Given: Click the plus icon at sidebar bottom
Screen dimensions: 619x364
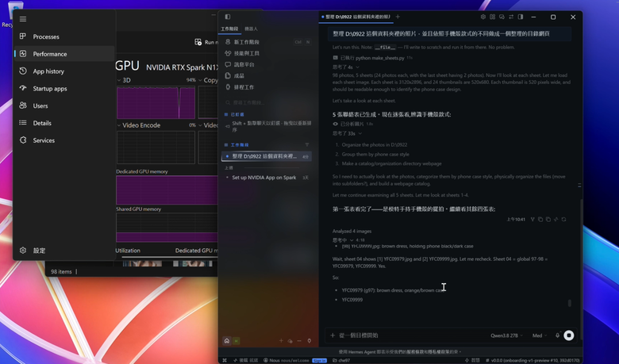Looking at the screenshot, I should (281, 341).
